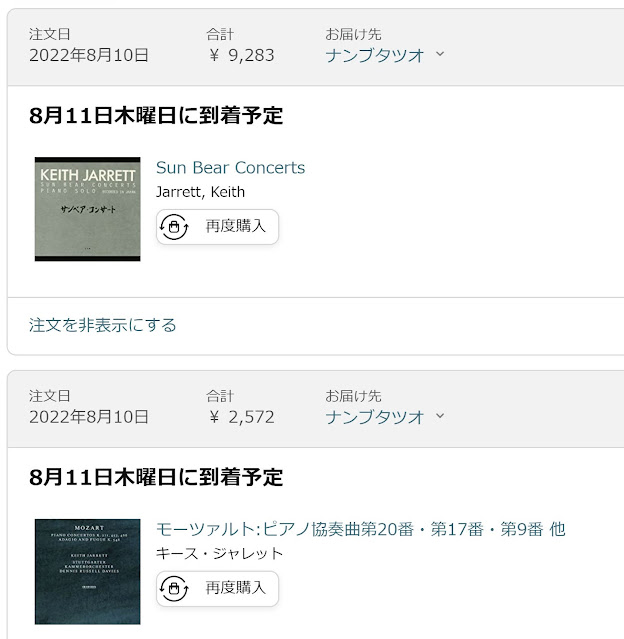Image resolution: width=624 pixels, height=639 pixels.
Task: Click the buy-again cart icon for the Mozart album
Action: coord(174,588)
